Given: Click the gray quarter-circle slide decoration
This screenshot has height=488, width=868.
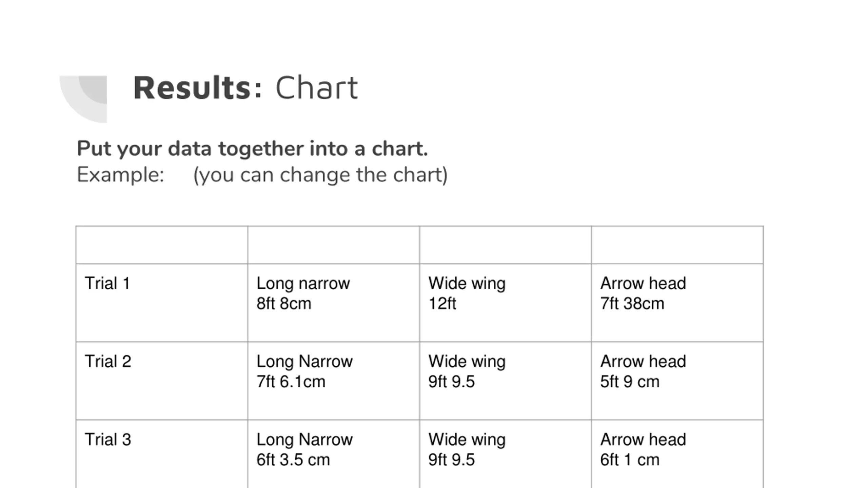Looking at the screenshot, I should click(83, 99).
